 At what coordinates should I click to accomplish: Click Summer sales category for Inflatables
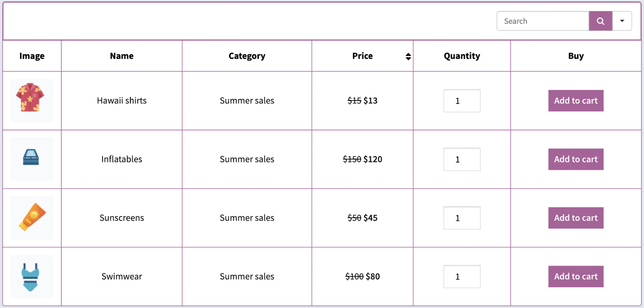(x=247, y=159)
